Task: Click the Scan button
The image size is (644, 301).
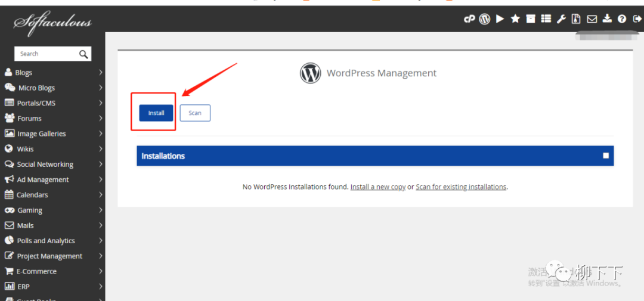Action: pyautogui.click(x=195, y=113)
